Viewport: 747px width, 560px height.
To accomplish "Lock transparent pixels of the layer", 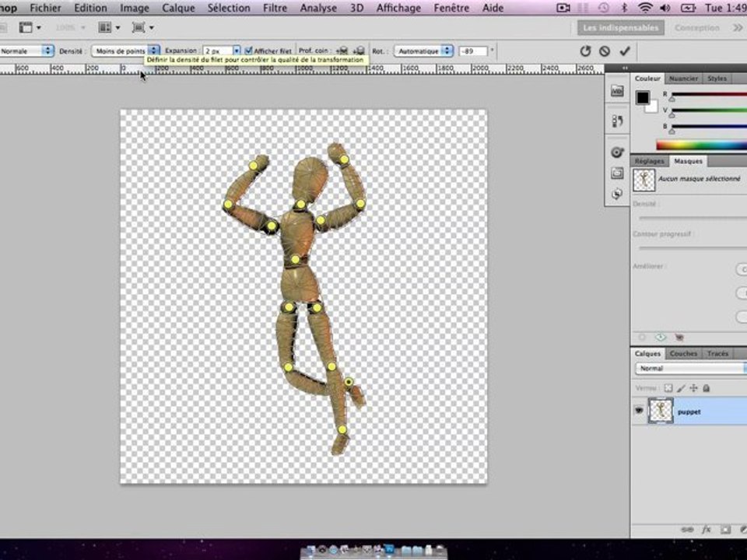I will (x=668, y=388).
